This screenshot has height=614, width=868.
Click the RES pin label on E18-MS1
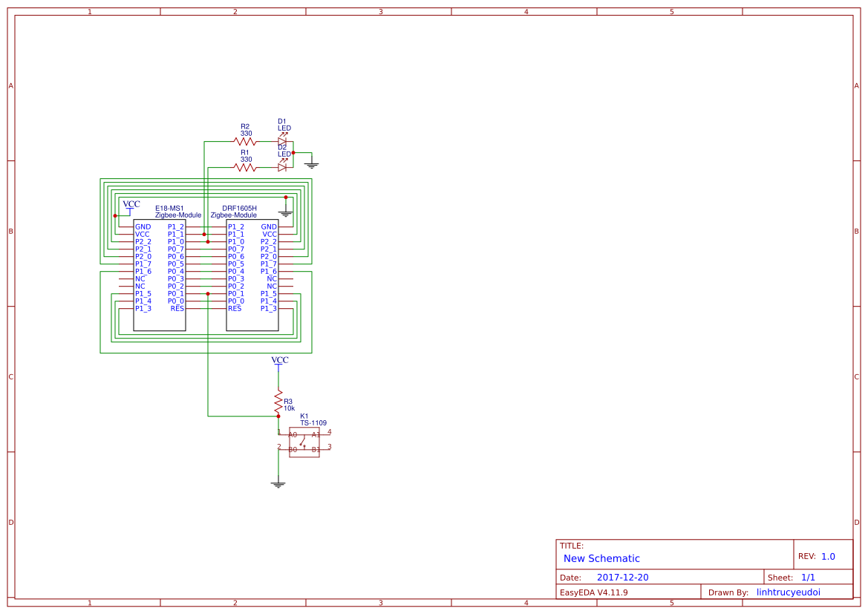click(177, 308)
